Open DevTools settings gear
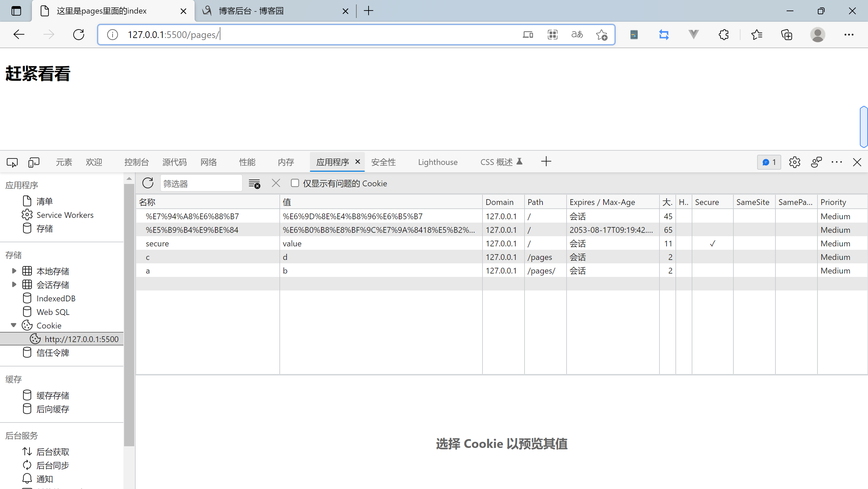The width and height of the screenshot is (868, 489). pyautogui.click(x=795, y=162)
